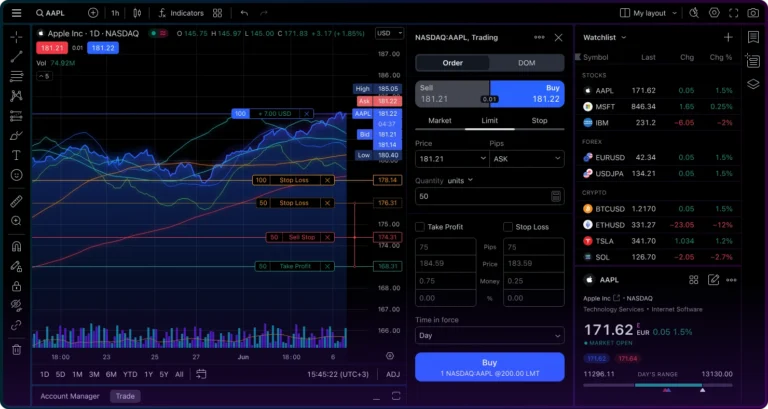
Task: Switch to the DOM tab
Action: (527, 63)
